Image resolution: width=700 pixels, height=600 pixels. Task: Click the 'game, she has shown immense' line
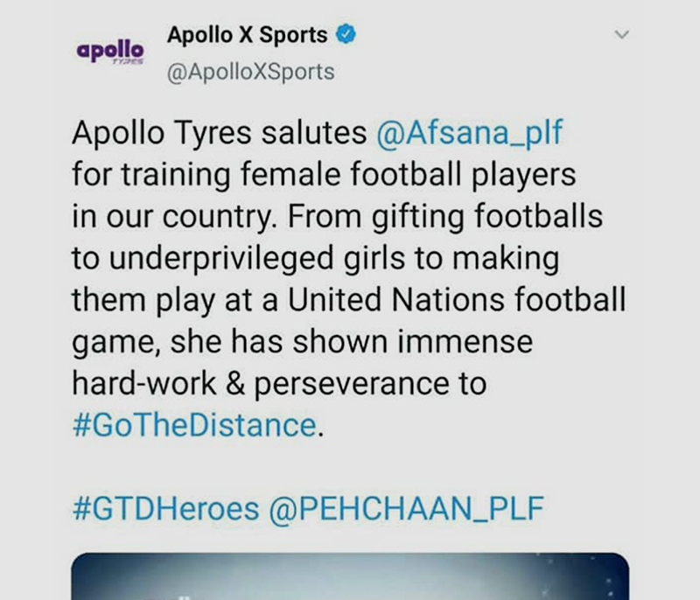[x=303, y=343]
